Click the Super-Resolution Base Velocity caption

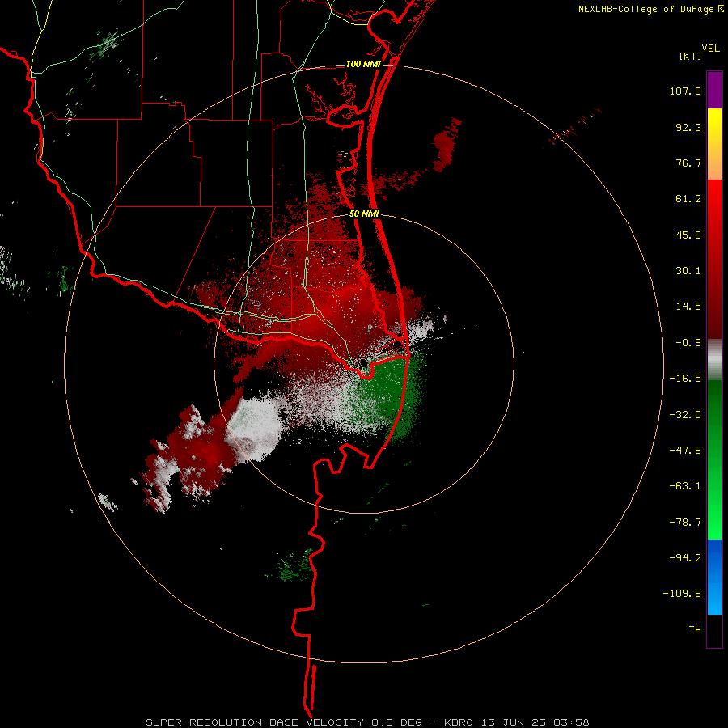click(367, 722)
